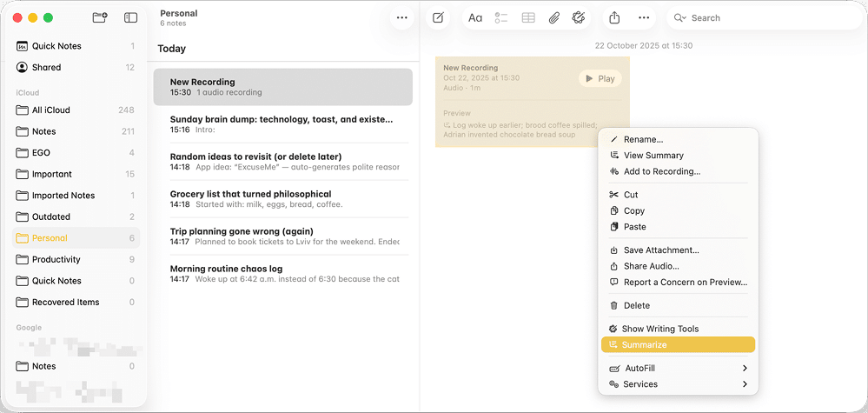Compose a new note

click(438, 17)
